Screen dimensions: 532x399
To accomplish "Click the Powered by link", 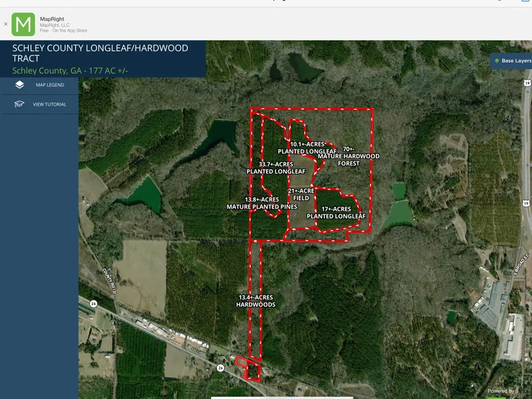I will pyautogui.click(x=501, y=391).
